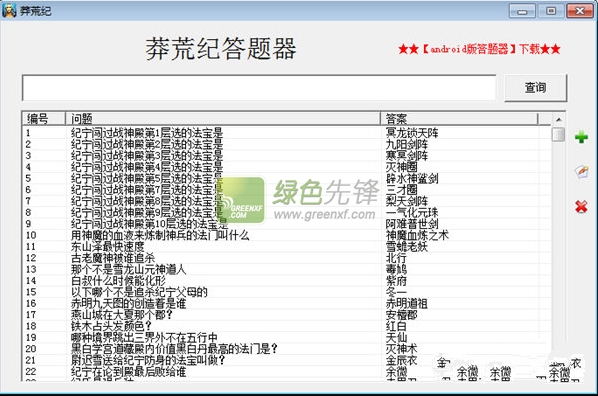This screenshot has height=396, width=598.
Task: Select row 20 about 黑白学宫道藏殿
Action: coord(286,349)
